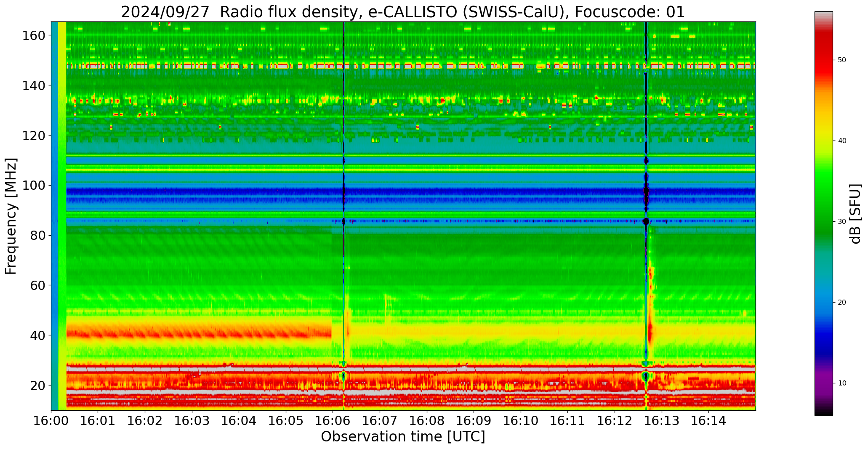Click the colorbar tick label 20
868x449 pixels.
click(842, 303)
